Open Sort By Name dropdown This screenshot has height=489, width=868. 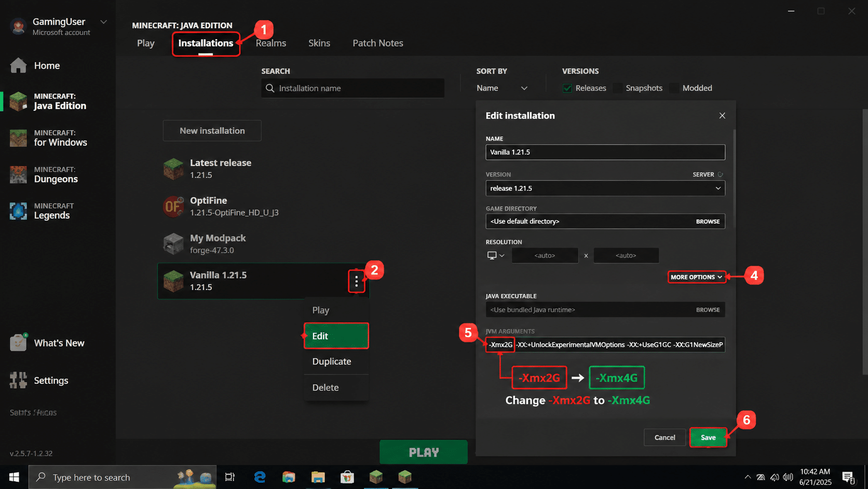click(x=502, y=88)
